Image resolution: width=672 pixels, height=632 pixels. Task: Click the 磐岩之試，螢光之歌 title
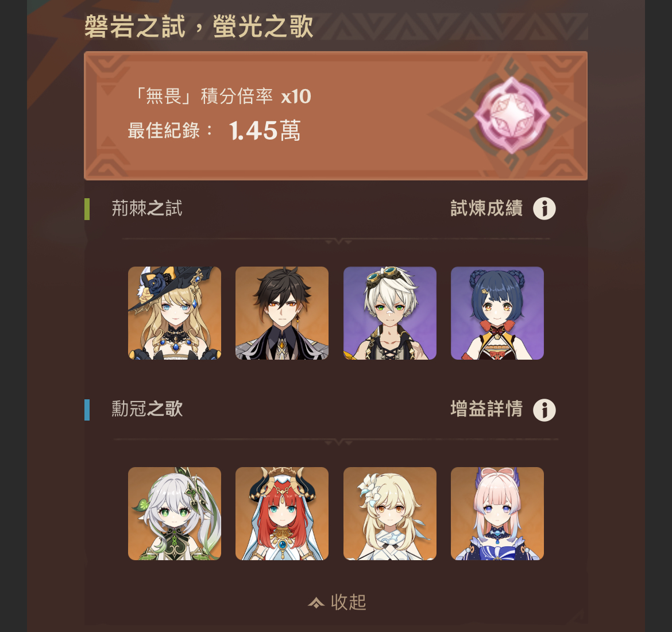199,26
